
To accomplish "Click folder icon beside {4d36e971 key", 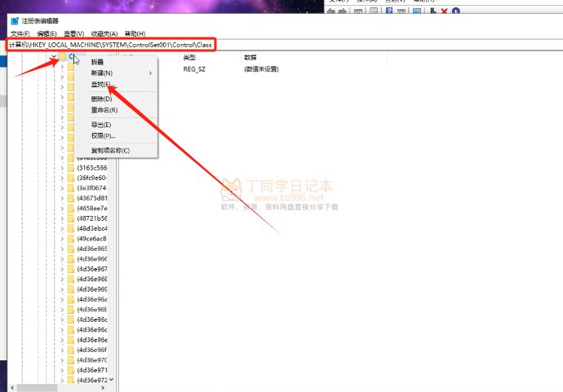I will click(71, 370).
